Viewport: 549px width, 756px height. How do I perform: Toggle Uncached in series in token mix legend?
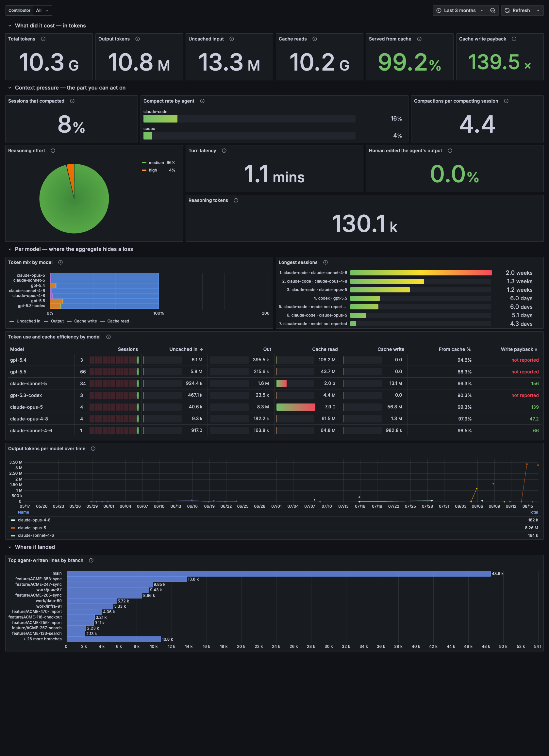pos(28,321)
